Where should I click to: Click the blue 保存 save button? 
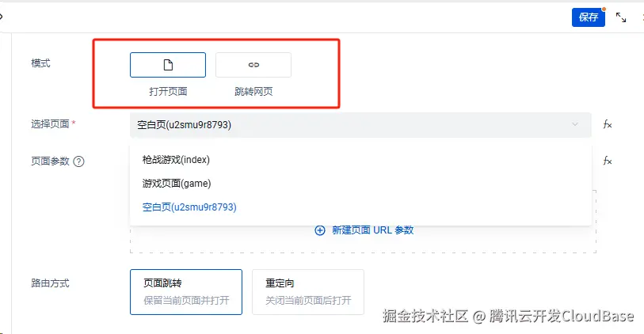[x=588, y=17]
